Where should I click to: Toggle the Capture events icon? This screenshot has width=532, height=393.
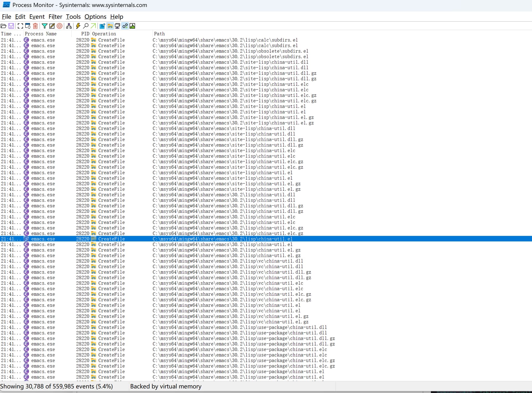click(20, 26)
